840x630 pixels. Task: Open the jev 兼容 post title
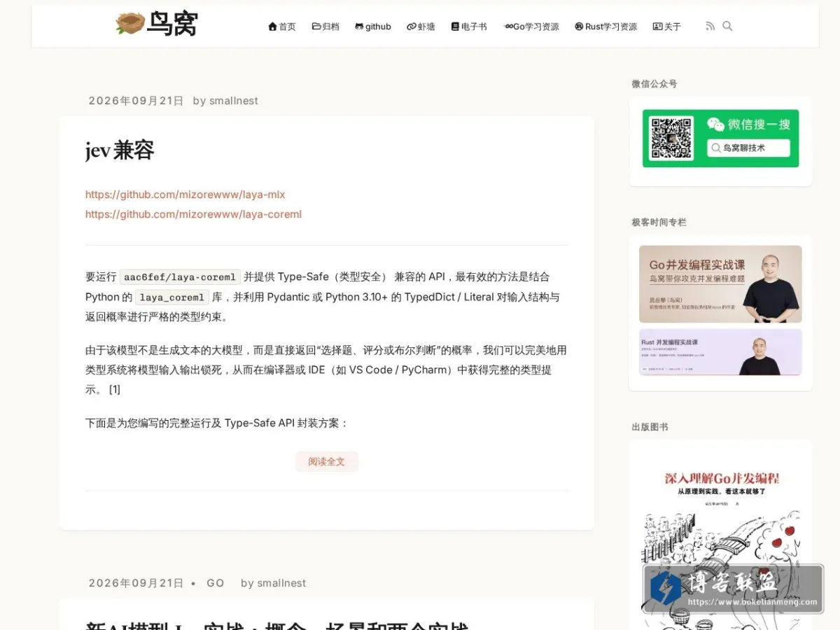coord(120,150)
